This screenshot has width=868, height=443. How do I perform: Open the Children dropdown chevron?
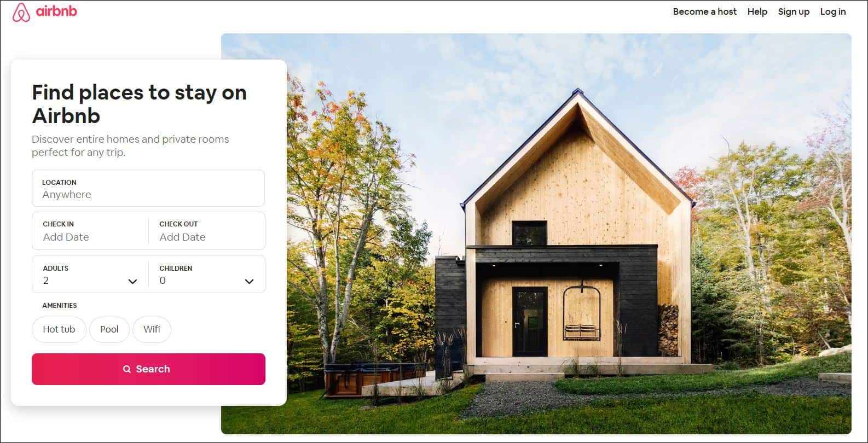[x=249, y=281]
